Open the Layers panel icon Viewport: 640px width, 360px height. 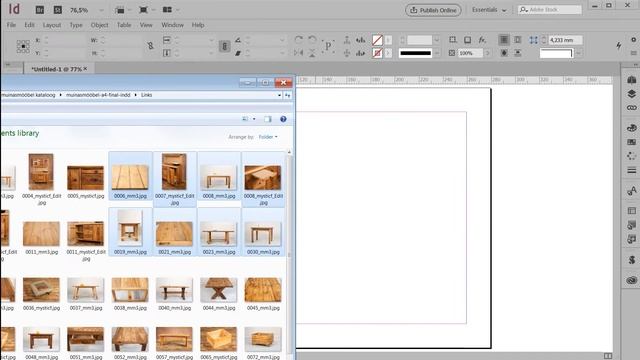[631, 94]
